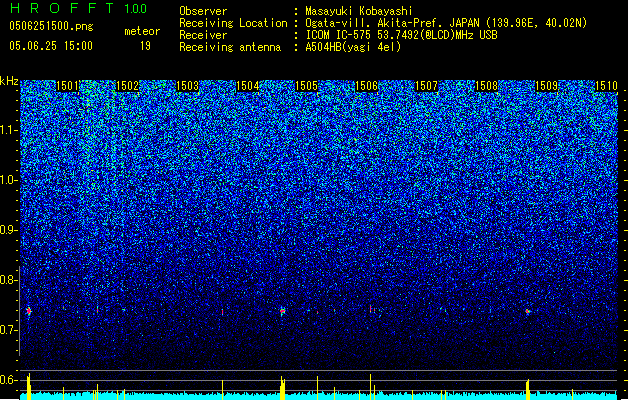Click the 1504 time marker
This screenshot has width=629, height=400.
[x=248, y=86]
